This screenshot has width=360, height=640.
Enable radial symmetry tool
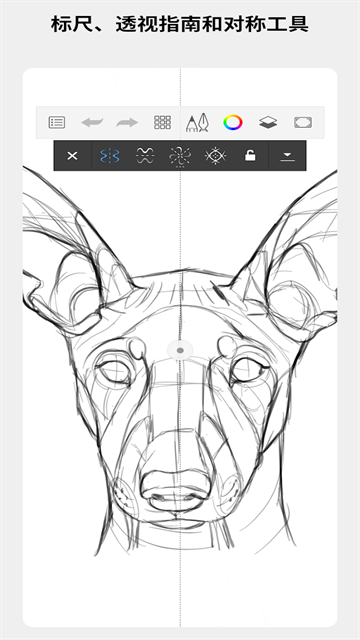[x=180, y=157]
